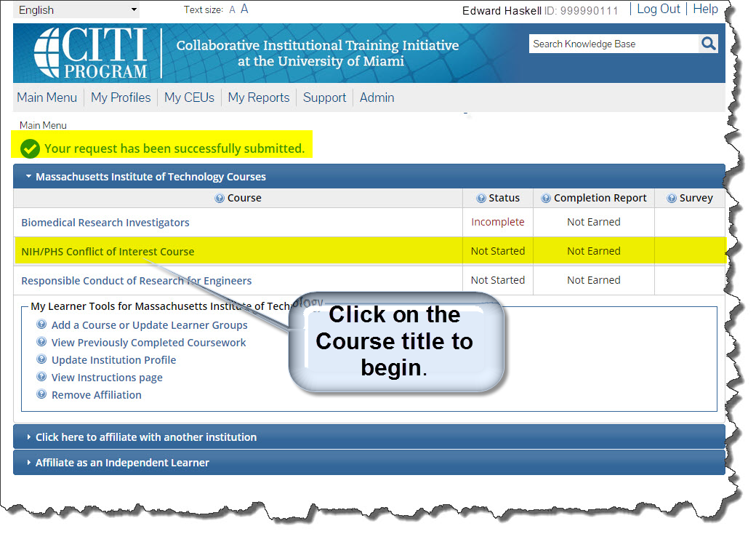Screen dimensions: 756x534
Task: Select the large text size A
Action: (x=244, y=9)
